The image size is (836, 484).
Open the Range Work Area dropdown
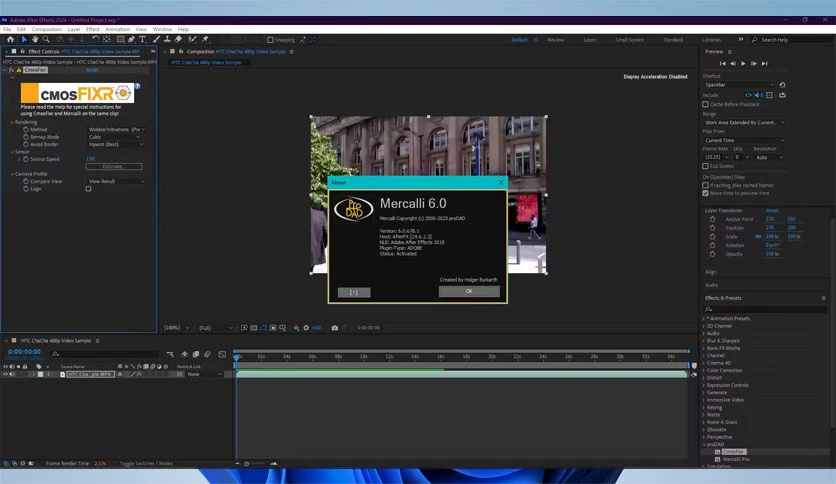(744, 123)
